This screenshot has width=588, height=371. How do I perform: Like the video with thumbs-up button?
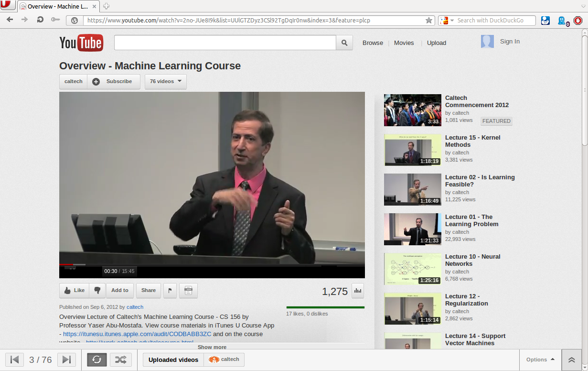click(74, 290)
